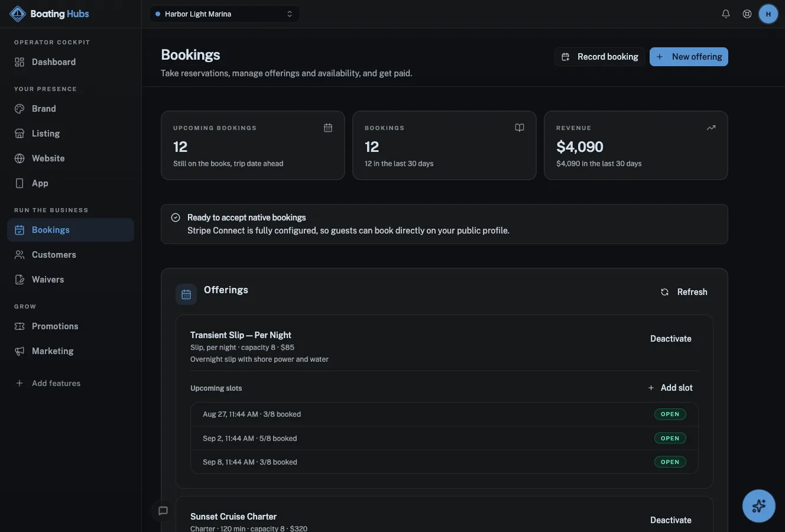The image size is (785, 532).
Task: Click the plus icon beside Add features
Action: point(20,383)
